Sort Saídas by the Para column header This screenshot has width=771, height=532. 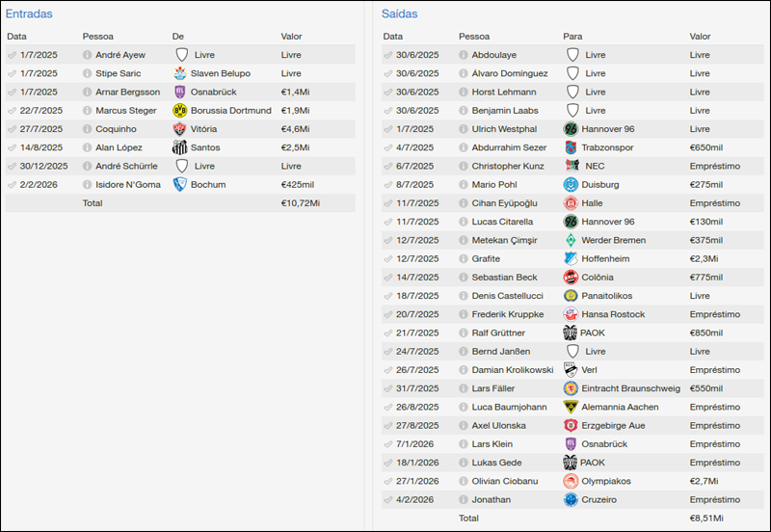(572, 37)
